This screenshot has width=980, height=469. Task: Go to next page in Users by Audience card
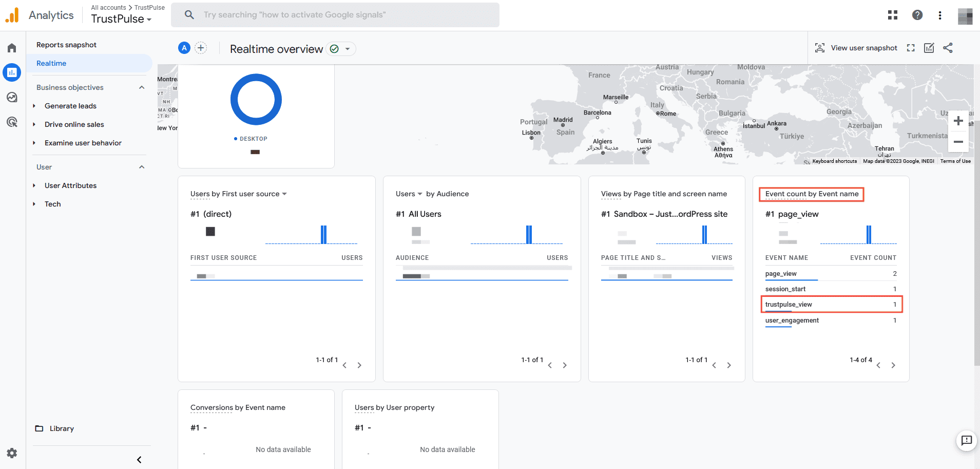click(565, 365)
